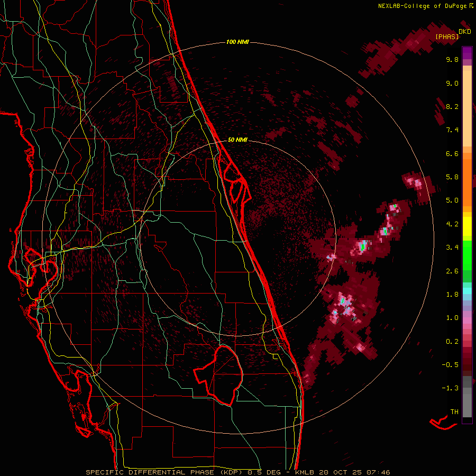Click the 5.0 legend value

click(x=452, y=200)
